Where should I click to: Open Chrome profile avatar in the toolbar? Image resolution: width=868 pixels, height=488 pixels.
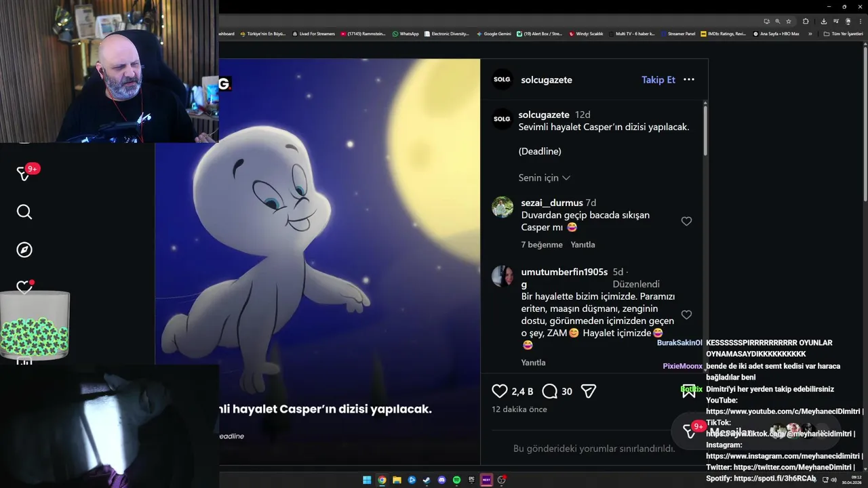pyautogui.click(x=848, y=21)
